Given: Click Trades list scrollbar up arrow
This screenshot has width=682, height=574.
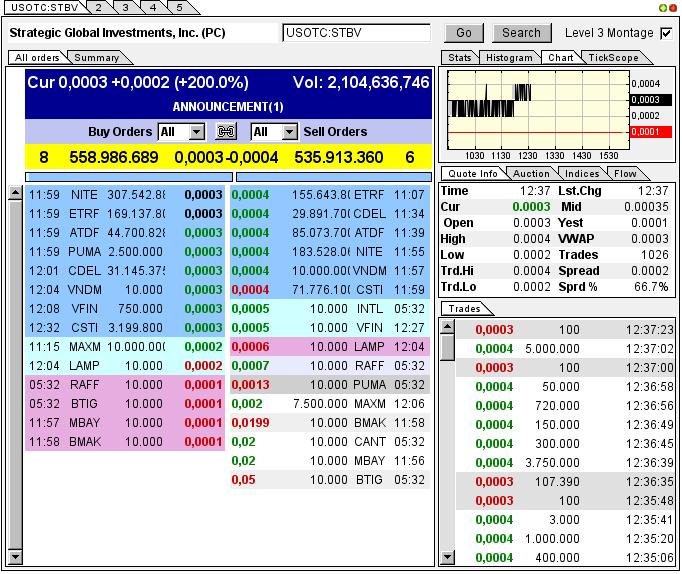Looking at the screenshot, I should click(447, 327).
